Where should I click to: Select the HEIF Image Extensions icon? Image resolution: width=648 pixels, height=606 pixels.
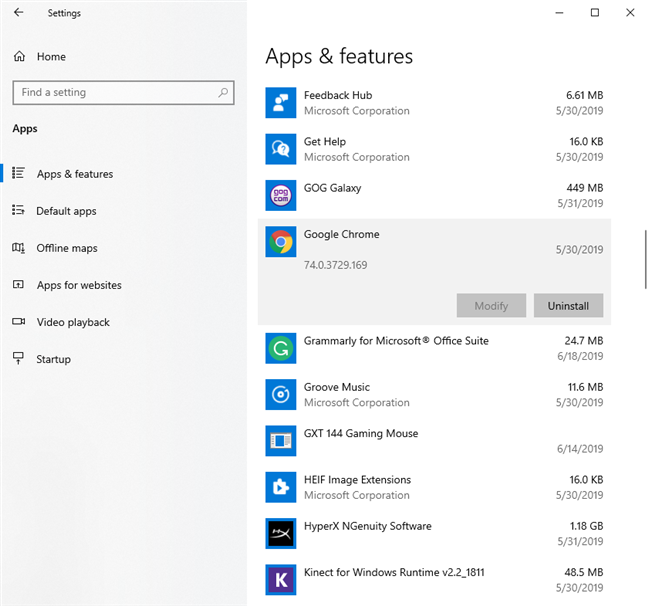(281, 487)
